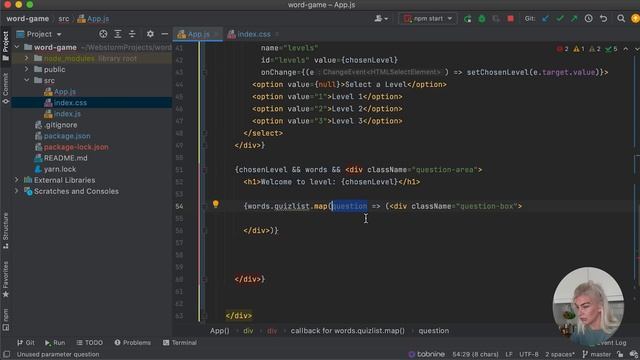640x360 pixels.
Task: Open the Project side tool tab
Action: [x=5, y=45]
